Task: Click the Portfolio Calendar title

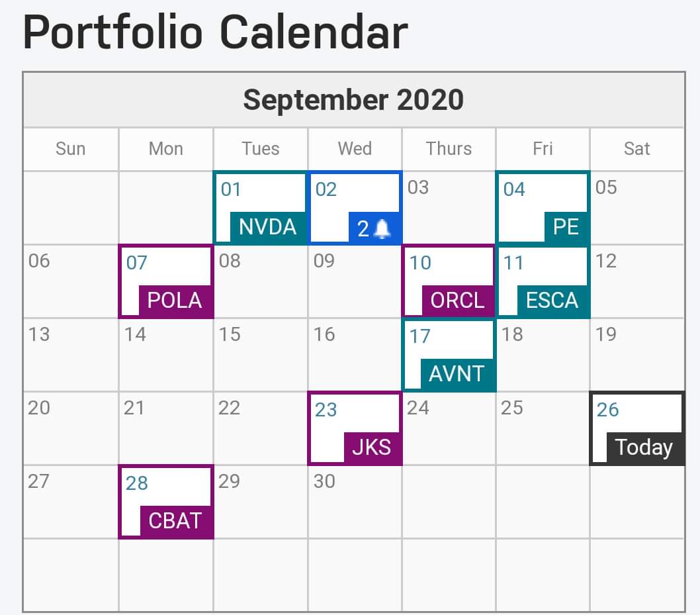Action: tap(215, 32)
